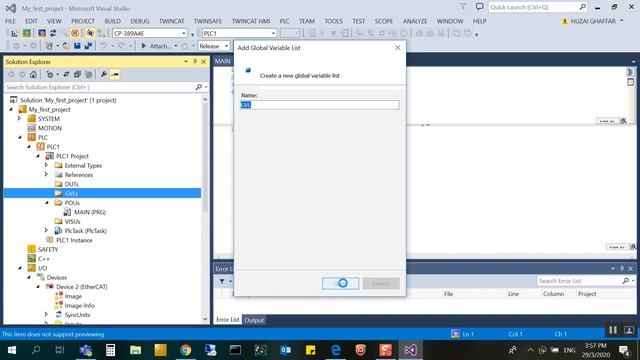
Task: Click the Solution Explorer search magnifier icon
Action: [199, 87]
